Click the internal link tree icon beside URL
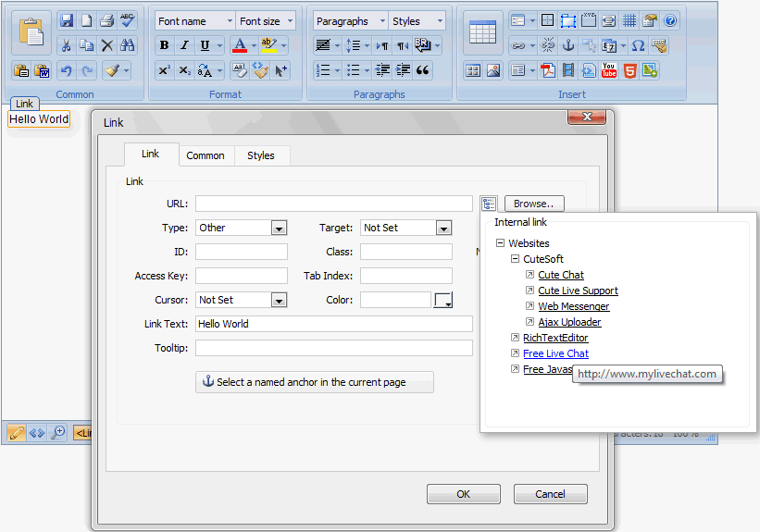 (489, 204)
